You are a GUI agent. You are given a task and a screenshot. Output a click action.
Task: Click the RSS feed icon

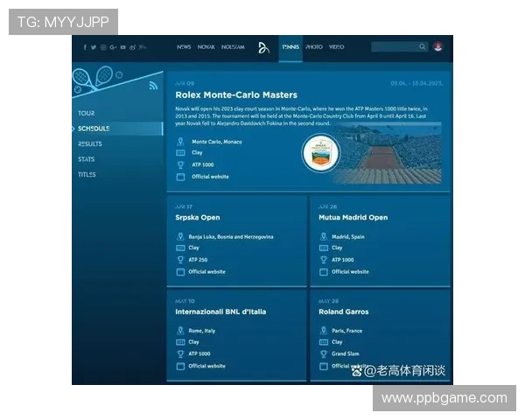pyautogui.click(x=153, y=86)
